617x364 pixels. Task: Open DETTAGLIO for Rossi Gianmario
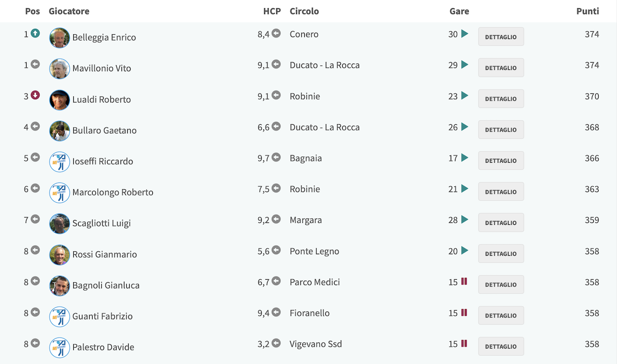point(501,253)
